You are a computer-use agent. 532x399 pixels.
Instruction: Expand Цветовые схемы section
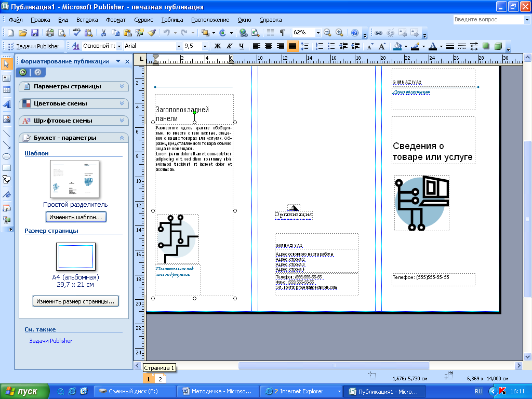pos(74,103)
